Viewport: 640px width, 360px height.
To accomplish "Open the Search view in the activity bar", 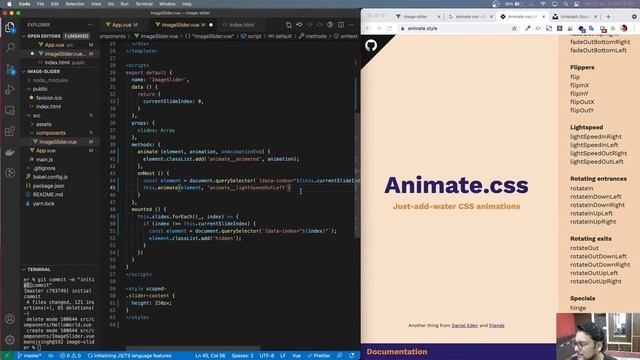I will 10,48.
